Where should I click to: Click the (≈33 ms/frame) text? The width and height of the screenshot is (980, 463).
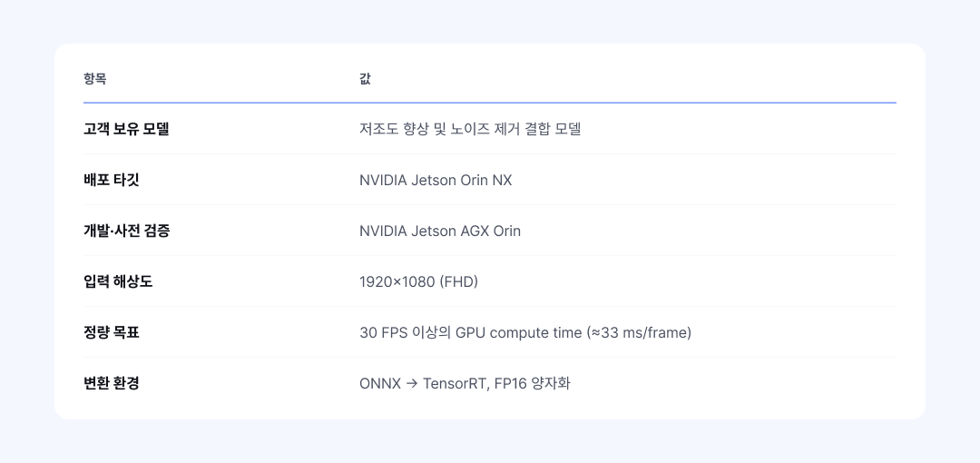point(639,332)
